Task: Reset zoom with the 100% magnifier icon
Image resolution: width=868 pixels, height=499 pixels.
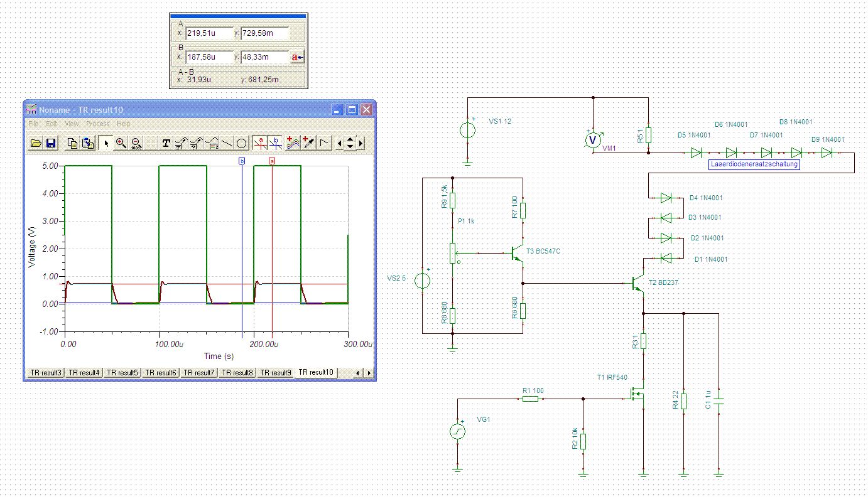Action: tap(136, 144)
